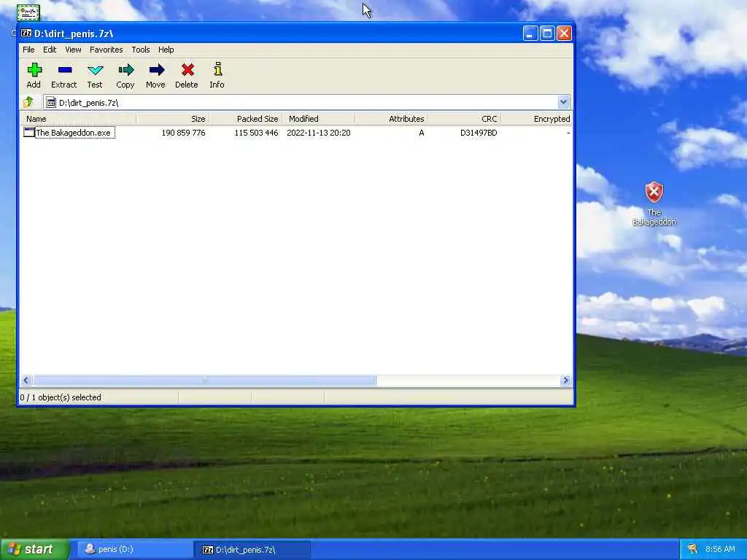Sort by the Modified column header

(318, 119)
